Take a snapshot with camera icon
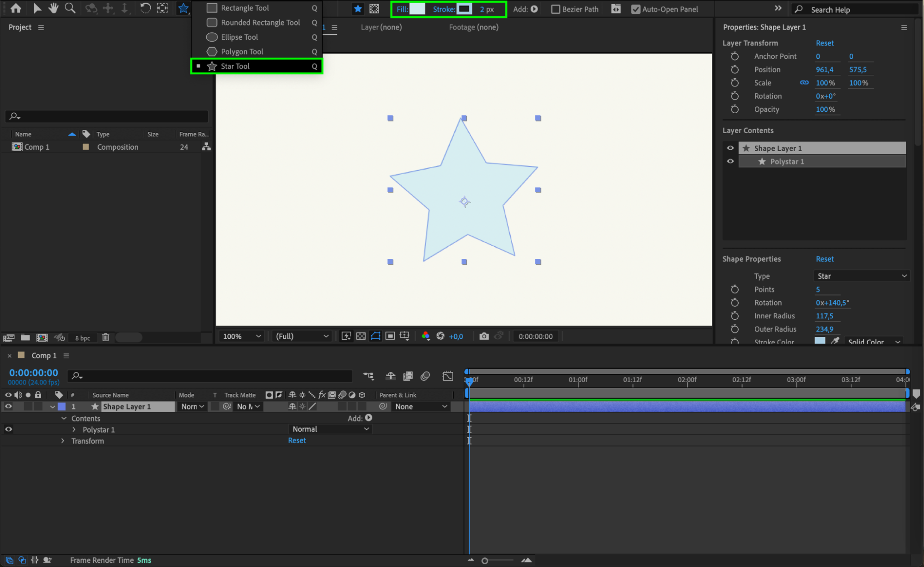 click(483, 336)
